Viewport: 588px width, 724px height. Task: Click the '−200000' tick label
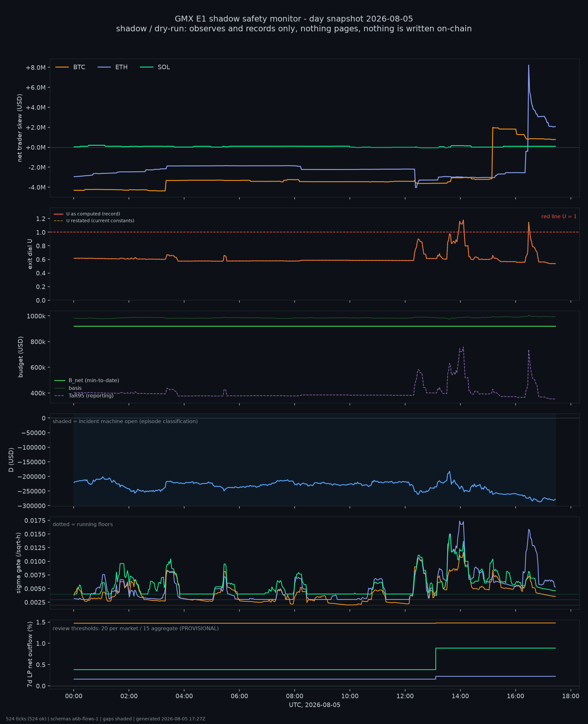tap(32, 477)
